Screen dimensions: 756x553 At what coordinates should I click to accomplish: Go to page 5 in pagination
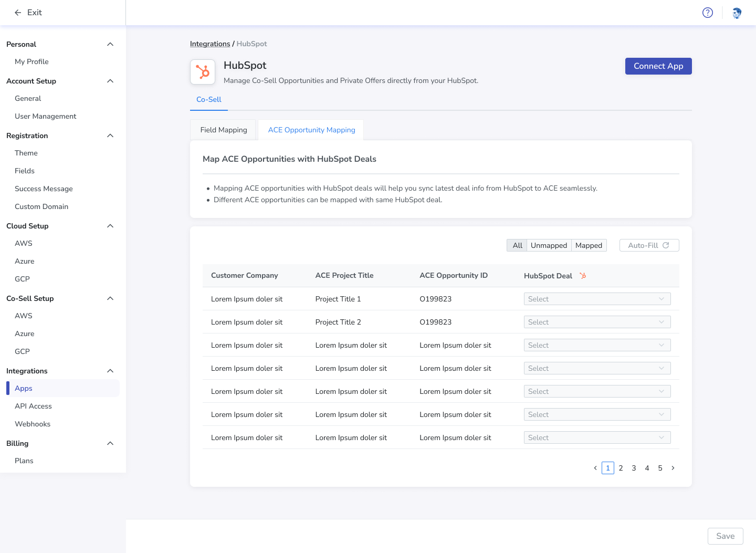coord(660,468)
